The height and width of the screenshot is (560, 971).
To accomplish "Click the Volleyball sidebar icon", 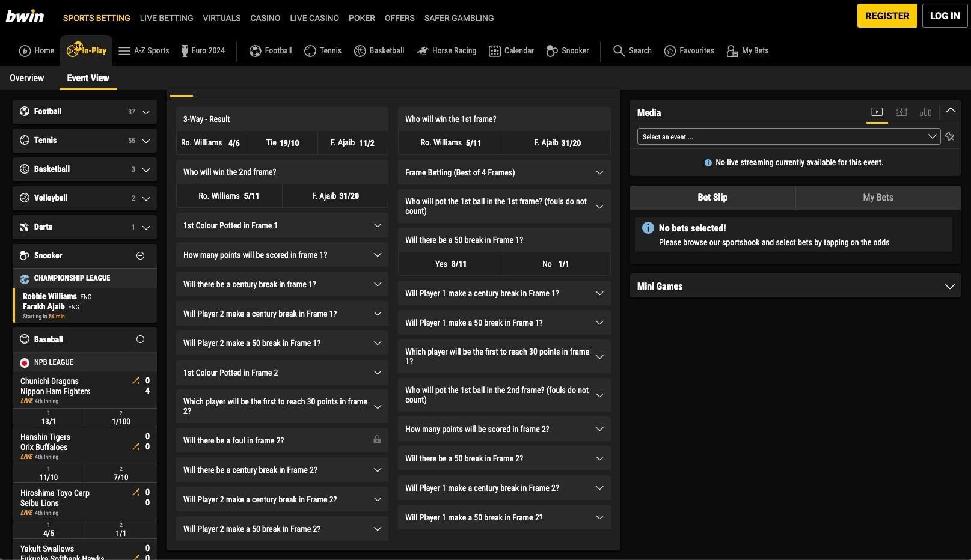I will point(25,198).
